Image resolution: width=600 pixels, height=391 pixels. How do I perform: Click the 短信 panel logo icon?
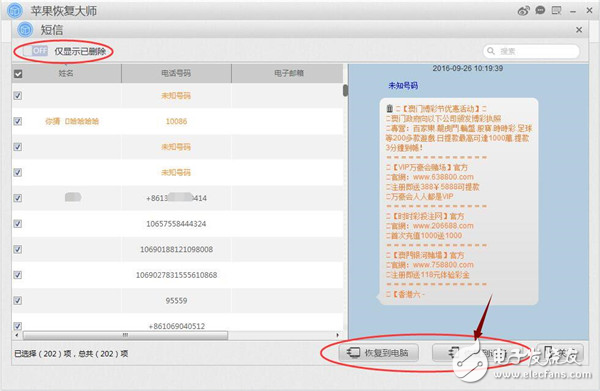[x=25, y=30]
